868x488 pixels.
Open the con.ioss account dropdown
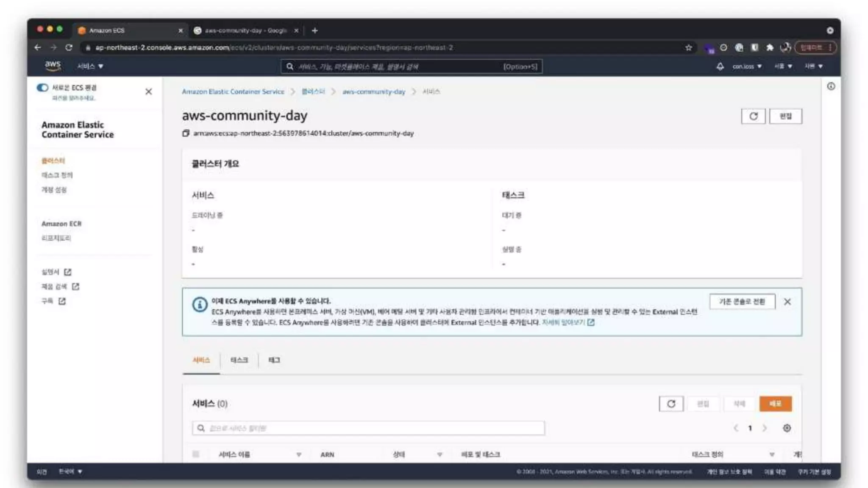tap(747, 67)
